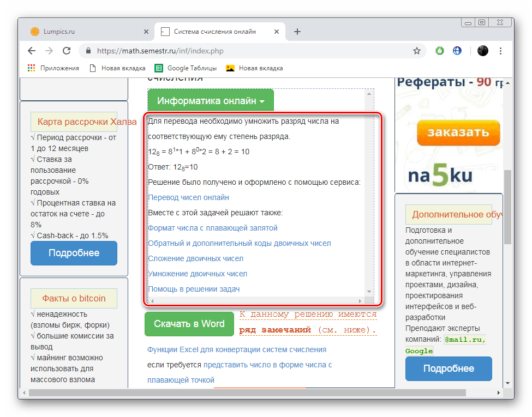This screenshot has height=417, width=532.
Task: Expand the Информатика онлайн dropdown
Action: coord(211,101)
